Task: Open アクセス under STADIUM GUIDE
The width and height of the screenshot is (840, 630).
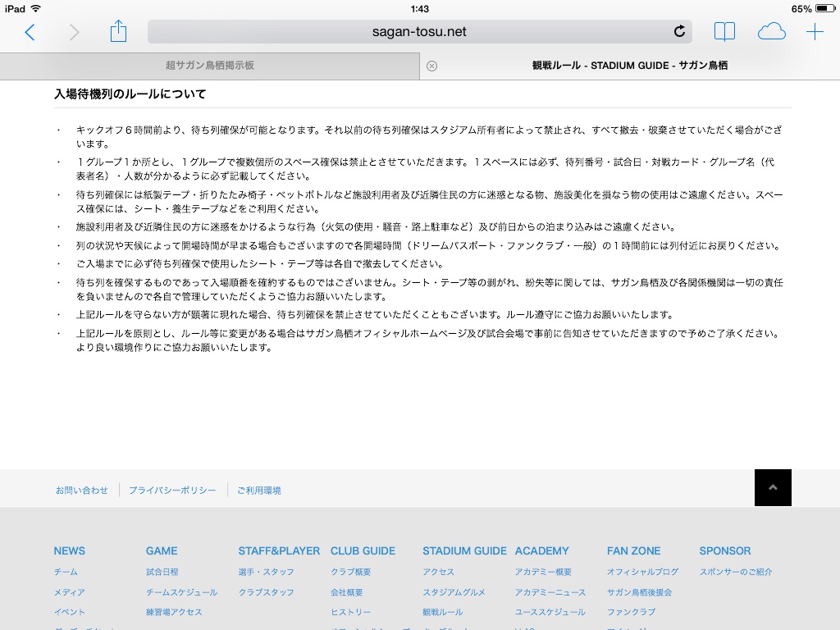Action: click(x=438, y=572)
